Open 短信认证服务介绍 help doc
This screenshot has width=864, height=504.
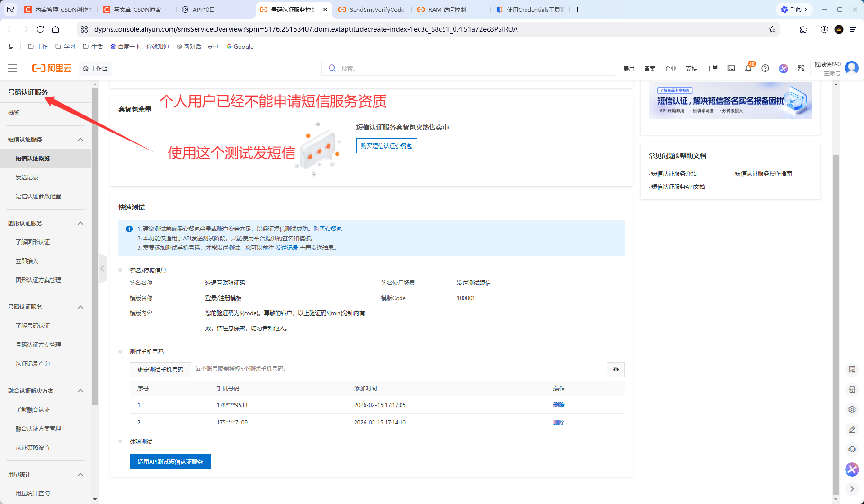(x=674, y=174)
